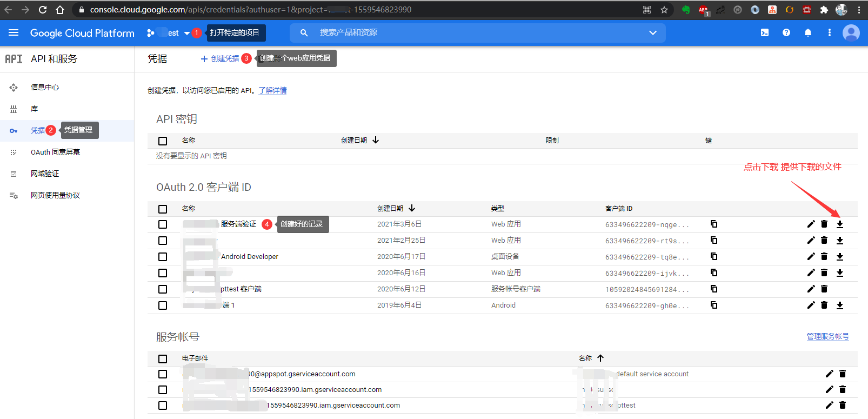Open 管理服务帐号 link
This screenshot has height=419, width=868.
click(828, 337)
